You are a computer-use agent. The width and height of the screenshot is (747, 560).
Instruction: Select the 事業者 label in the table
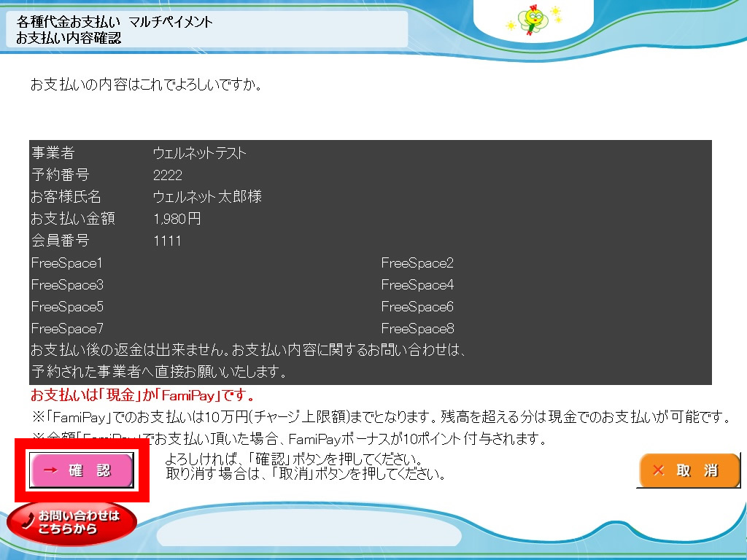click(53, 153)
